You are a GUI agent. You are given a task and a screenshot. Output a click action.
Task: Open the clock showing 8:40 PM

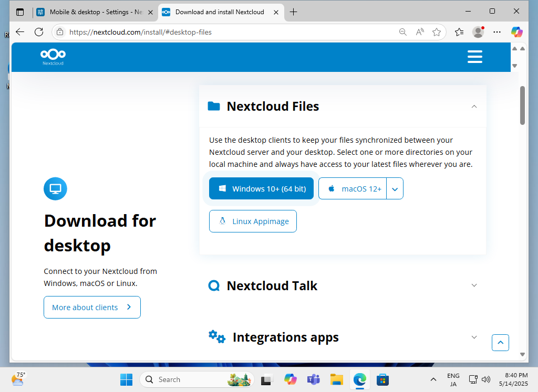pyautogui.click(x=514, y=379)
